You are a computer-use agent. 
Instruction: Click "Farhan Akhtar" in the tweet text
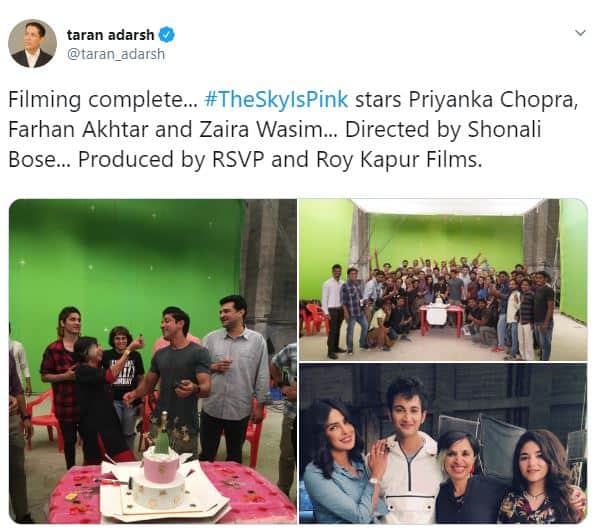78,129
